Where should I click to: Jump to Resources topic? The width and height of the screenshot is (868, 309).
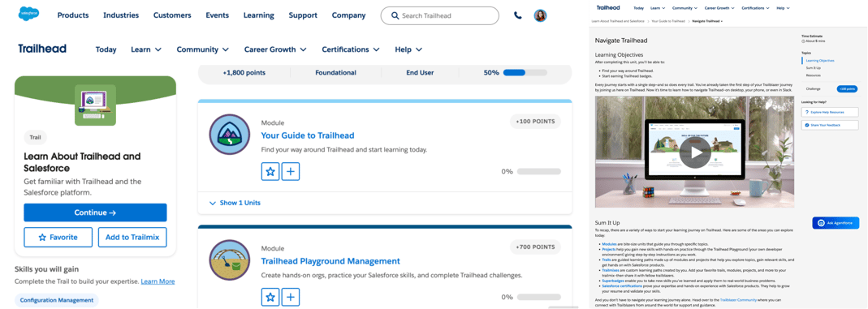[x=814, y=75]
